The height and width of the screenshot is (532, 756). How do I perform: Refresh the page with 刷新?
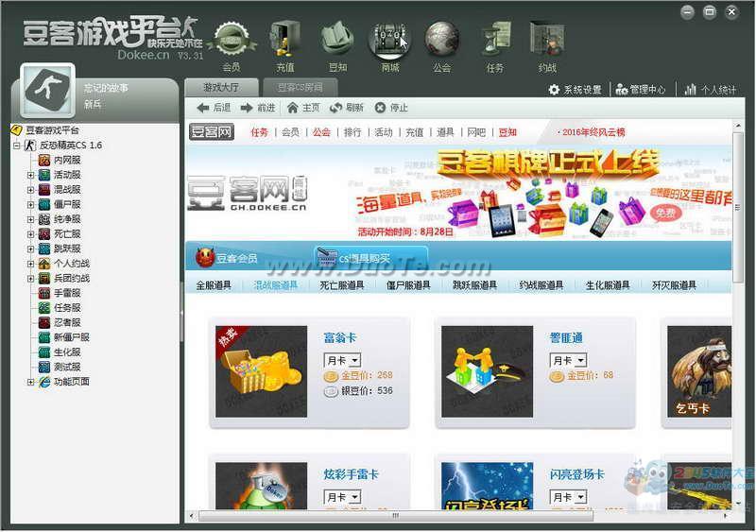click(347, 108)
